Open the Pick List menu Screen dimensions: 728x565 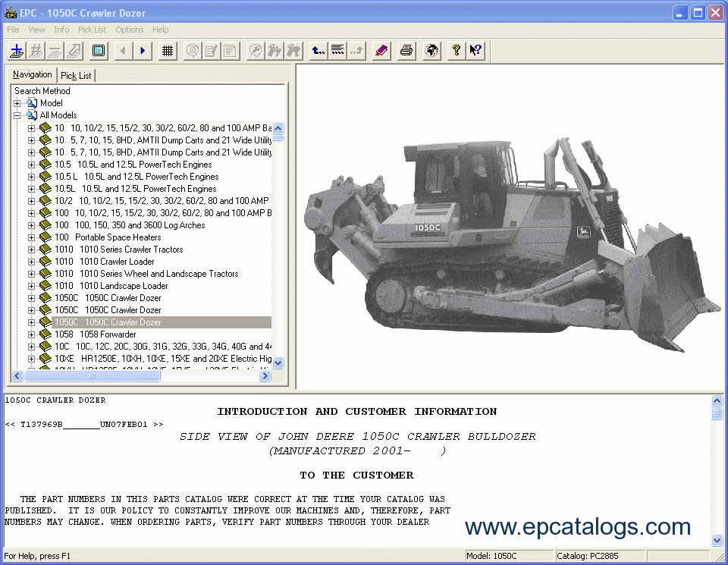(x=92, y=30)
